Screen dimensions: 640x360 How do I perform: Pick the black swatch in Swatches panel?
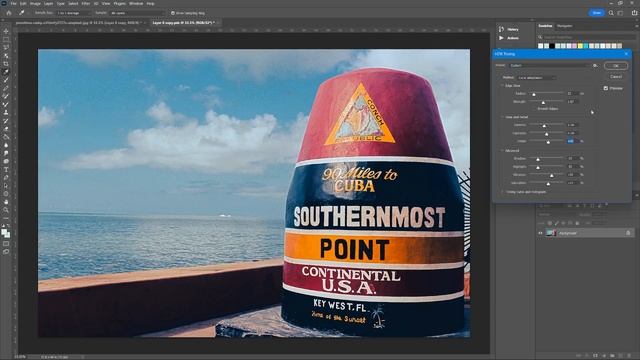[552, 46]
